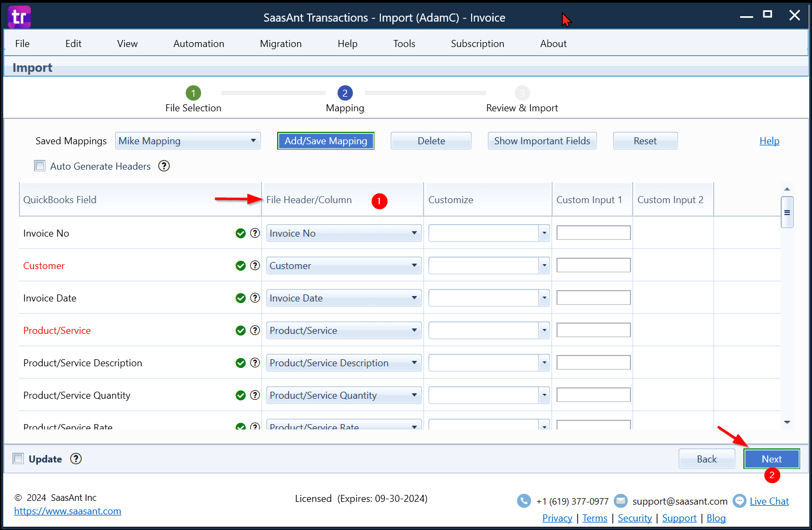This screenshot has height=530, width=812.
Task: Click the phone icon in footer
Action: click(x=524, y=501)
